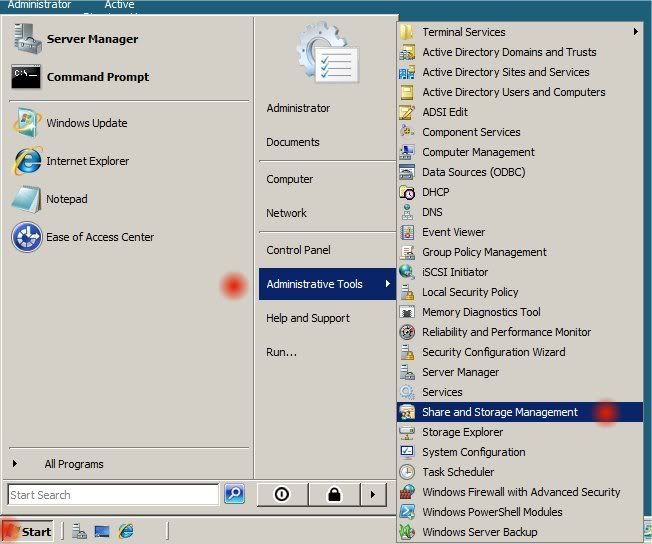652x544 pixels.
Task: Open Documents from the Start menu
Action: pyautogui.click(x=293, y=142)
